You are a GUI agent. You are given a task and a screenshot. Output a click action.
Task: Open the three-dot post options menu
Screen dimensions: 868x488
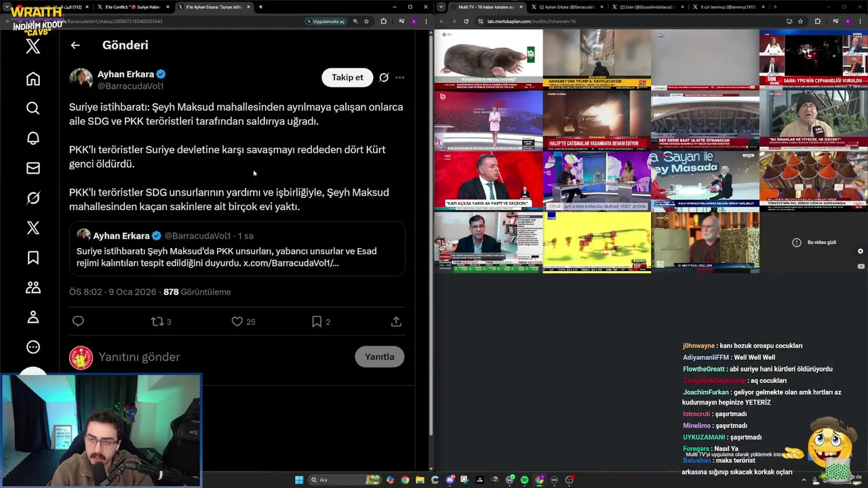click(x=399, y=77)
